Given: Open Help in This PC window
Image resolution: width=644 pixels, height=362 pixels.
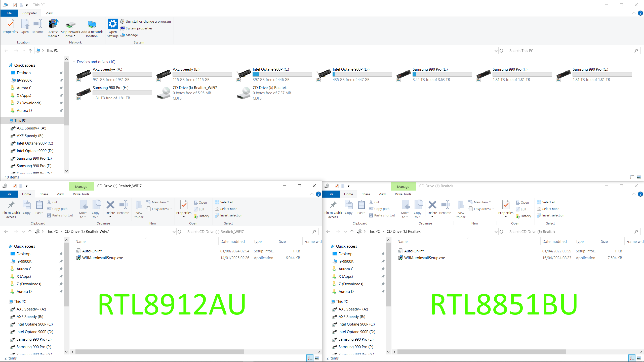Looking at the screenshot, I should [640, 13].
